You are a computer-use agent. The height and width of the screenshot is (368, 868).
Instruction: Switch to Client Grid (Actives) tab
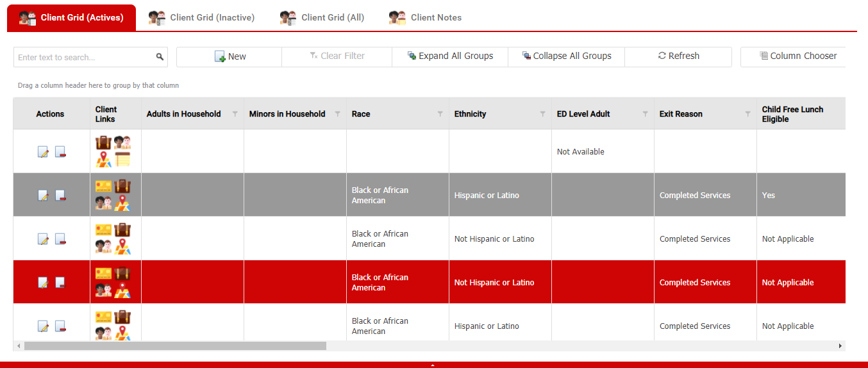pyautogui.click(x=71, y=18)
